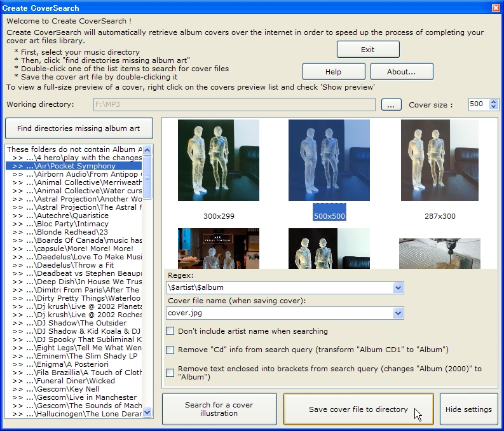Select folder Boards Of Canada\music has
The image size is (504, 431).
coord(74,240)
